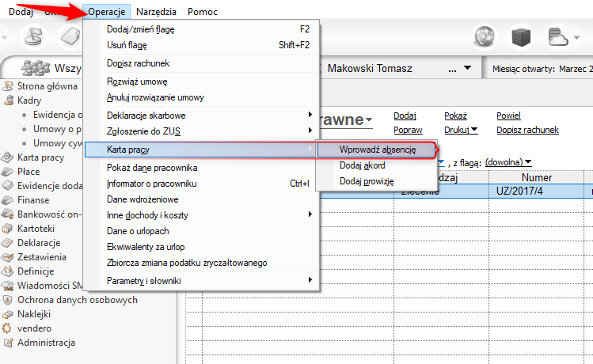Screen dimensions: 593x364
Task: Click the Numer column header
Action: point(536,178)
